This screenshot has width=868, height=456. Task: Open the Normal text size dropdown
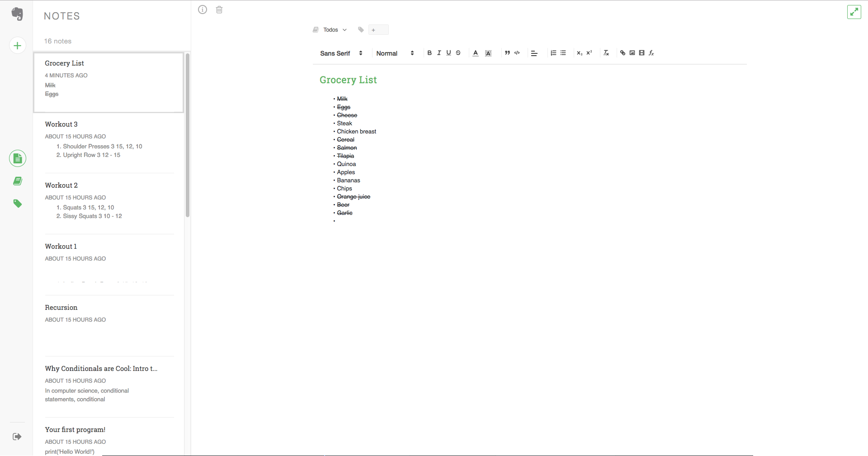pyautogui.click(x=395, y=53)
